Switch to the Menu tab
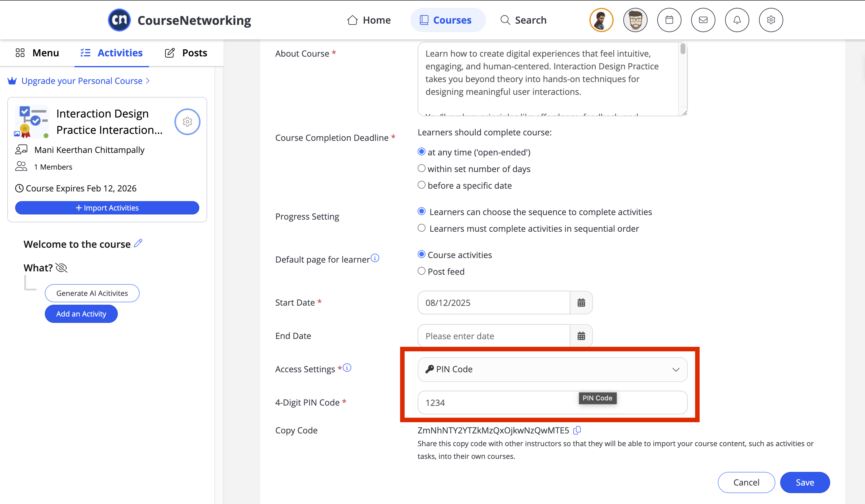Screen dimensions: 865x504 tap(38, 53)
